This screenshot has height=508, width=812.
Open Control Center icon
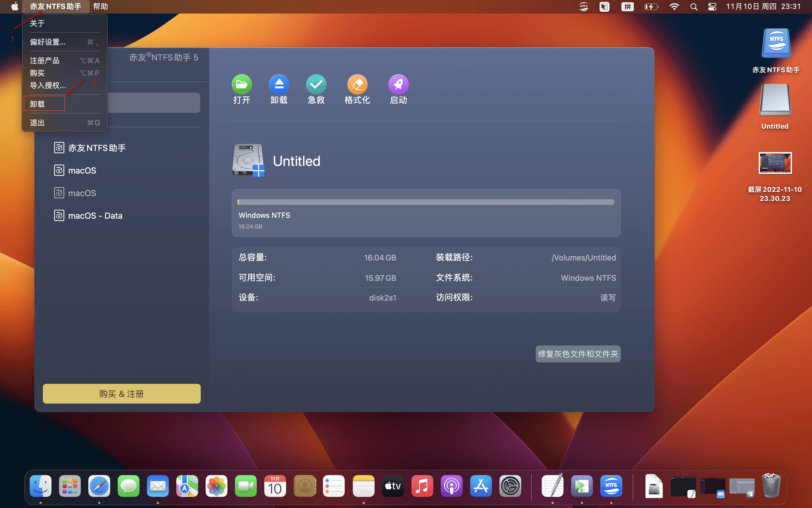tap(712, 7)
